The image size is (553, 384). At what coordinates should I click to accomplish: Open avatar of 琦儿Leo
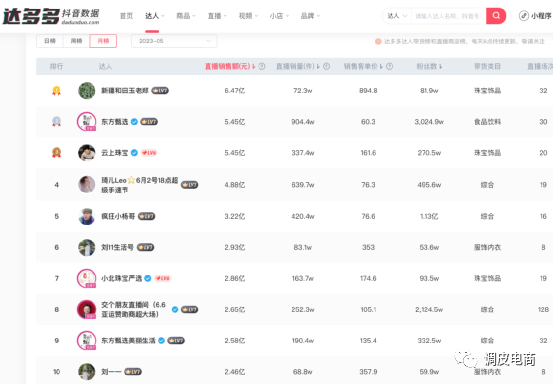coord(86,184)
